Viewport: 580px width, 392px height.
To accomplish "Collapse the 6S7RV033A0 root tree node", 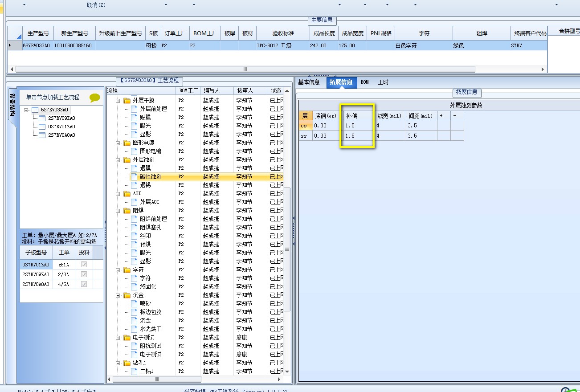I will click(x=27, y=110).
